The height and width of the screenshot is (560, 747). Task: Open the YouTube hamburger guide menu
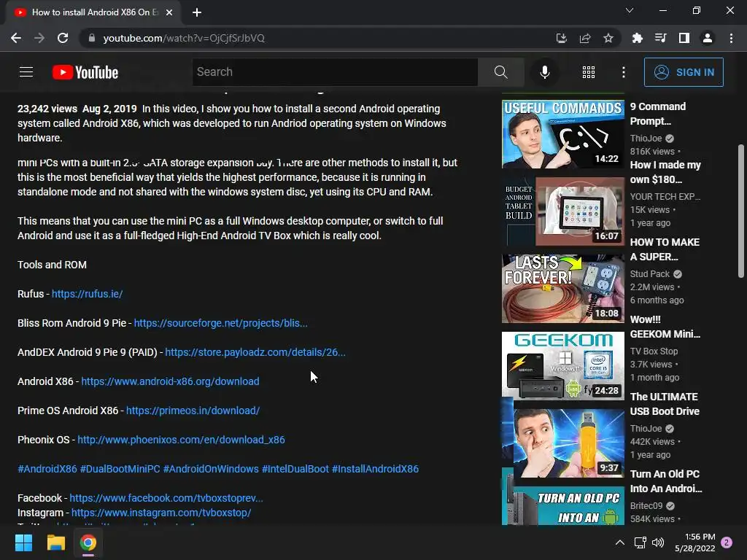pyautogui.click(x=26, y=72)
